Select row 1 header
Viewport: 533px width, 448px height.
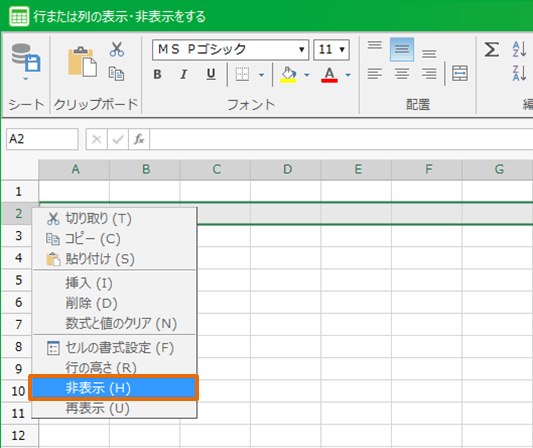pos(19,191)
